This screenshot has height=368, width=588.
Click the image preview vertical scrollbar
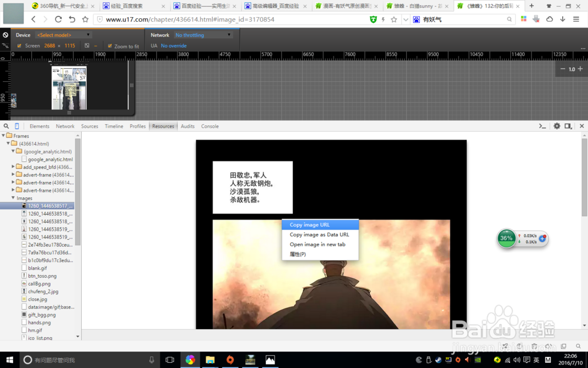(584, 177)
